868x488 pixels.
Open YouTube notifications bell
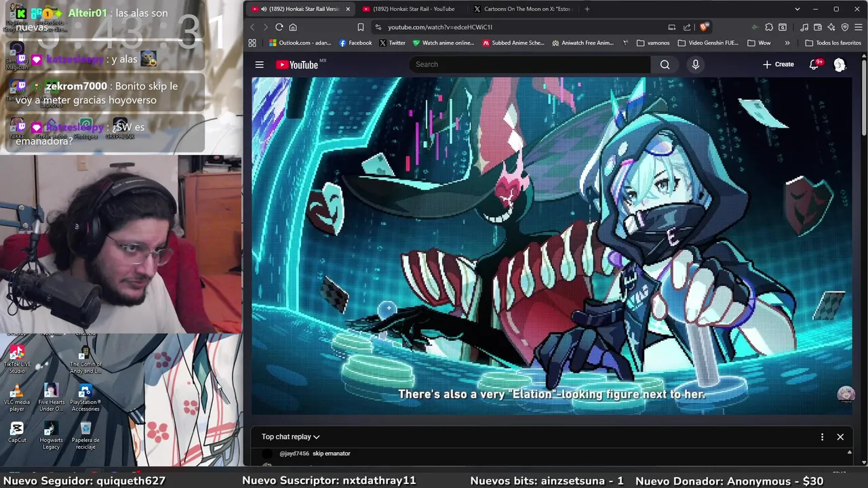[814, 64]
